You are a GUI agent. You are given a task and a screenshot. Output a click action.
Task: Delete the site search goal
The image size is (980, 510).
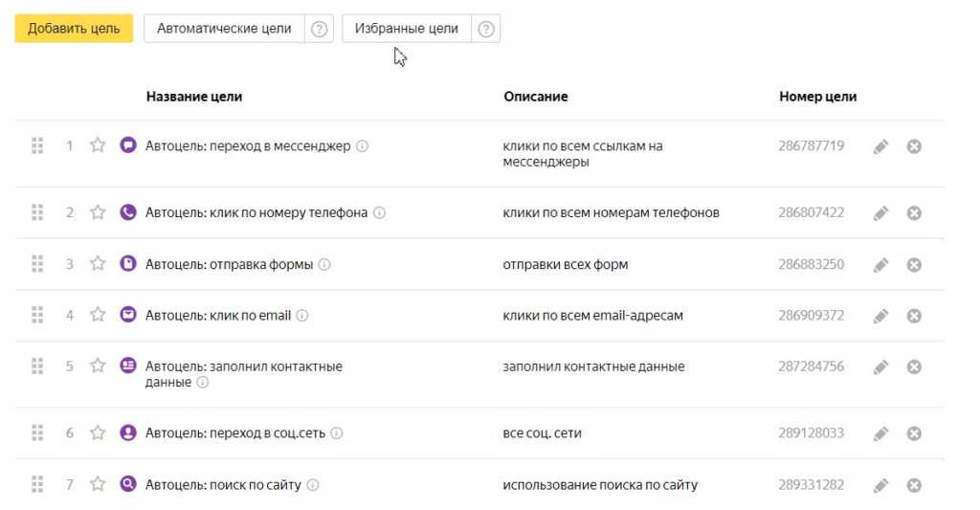point(914,485)
